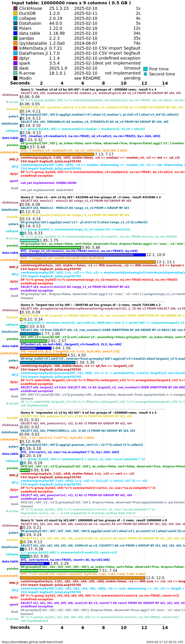Select the '7.51; 7.54' timing in Query 5
Screen dimensions: 185x644
[108, 571]
